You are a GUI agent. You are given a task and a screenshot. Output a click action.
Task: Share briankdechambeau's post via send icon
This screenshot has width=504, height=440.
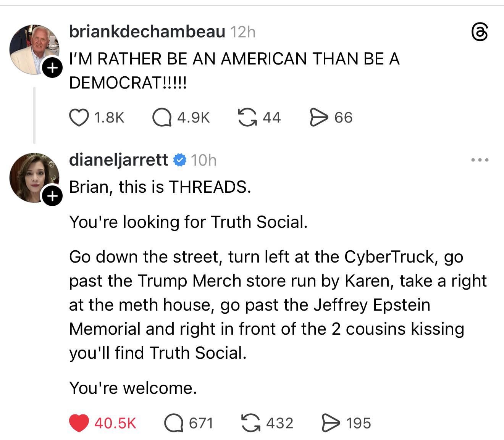[x=318, y=117]
